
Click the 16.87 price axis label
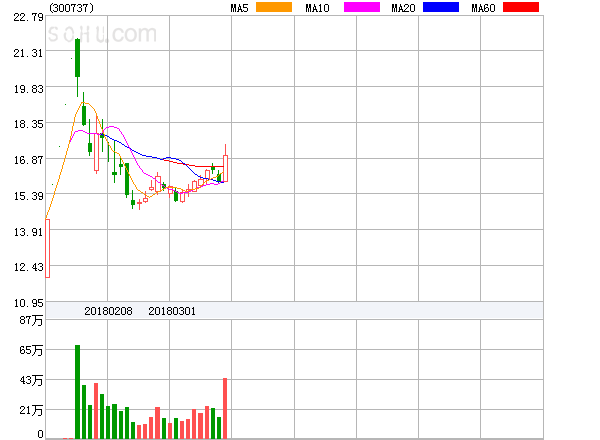pyautogui.click(x=29, y=160)
